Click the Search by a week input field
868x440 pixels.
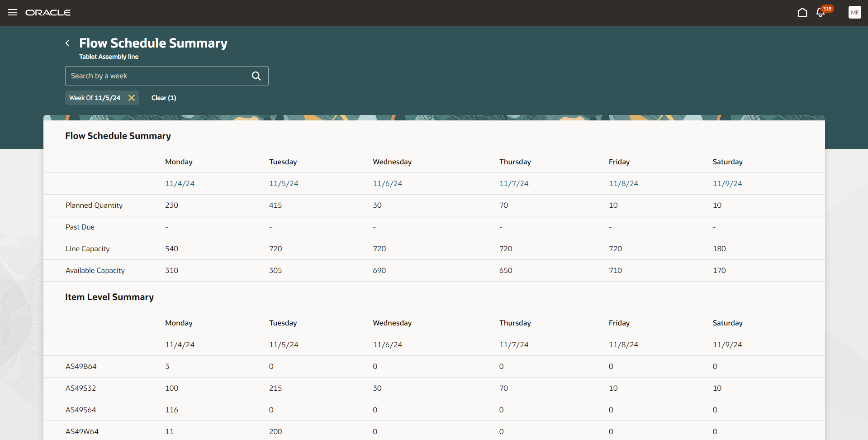[x=154, y=76]
